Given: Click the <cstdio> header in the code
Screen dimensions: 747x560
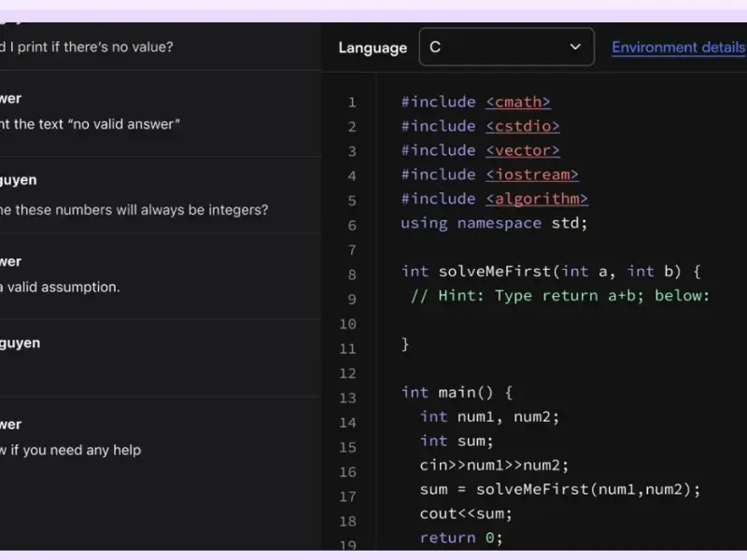Looking at the screenshot, I should 522,126.
